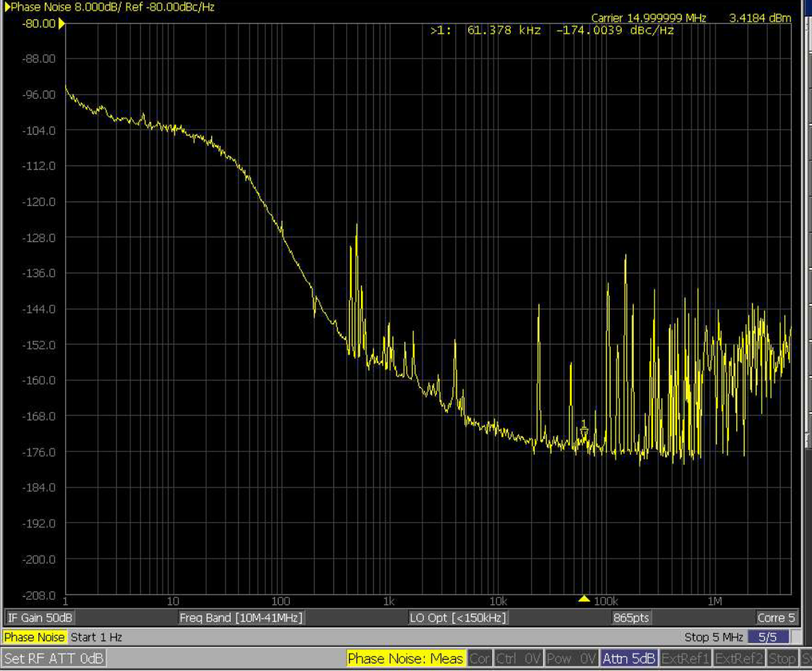Click the -174.0039 dBc/Hz marker value
Image resolution: width=812 pixels, height=671 pixels.
tap(615, 31)
